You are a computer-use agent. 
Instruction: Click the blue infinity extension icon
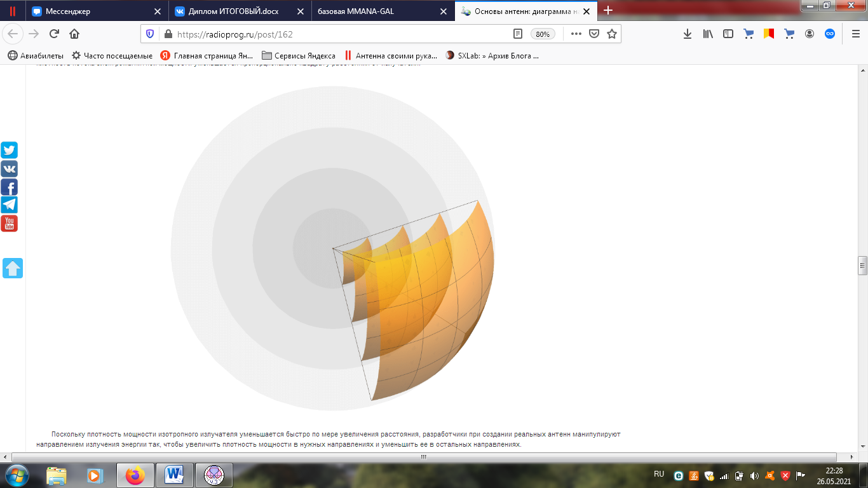(830, 34)
